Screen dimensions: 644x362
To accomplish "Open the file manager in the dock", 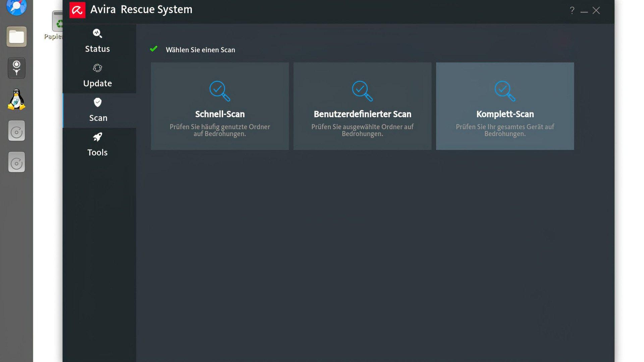I will 16,37.
